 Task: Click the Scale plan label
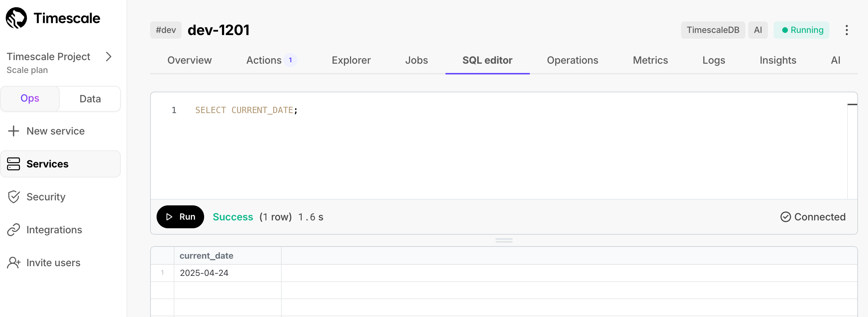27,70
